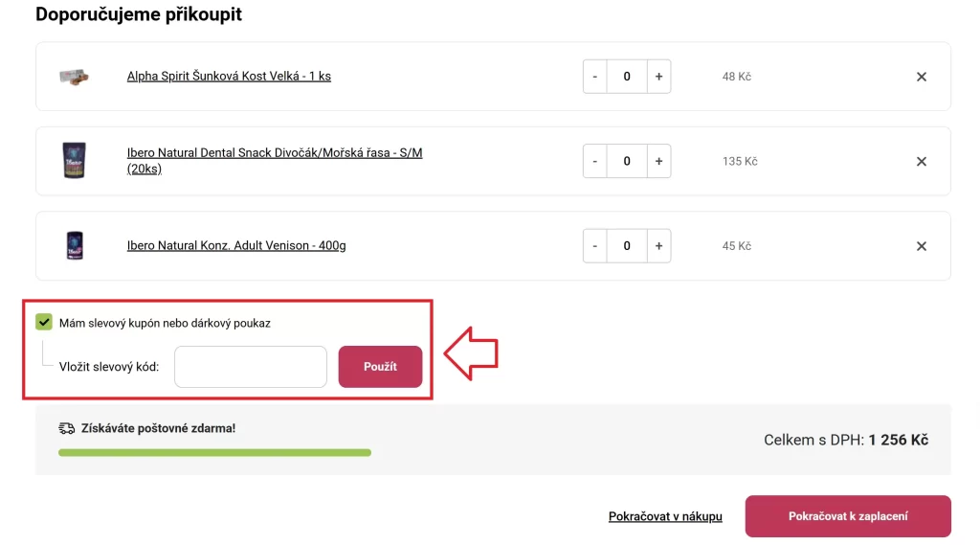Decrease quantity of Ibero Dental Snack

[x=595, y=162]
